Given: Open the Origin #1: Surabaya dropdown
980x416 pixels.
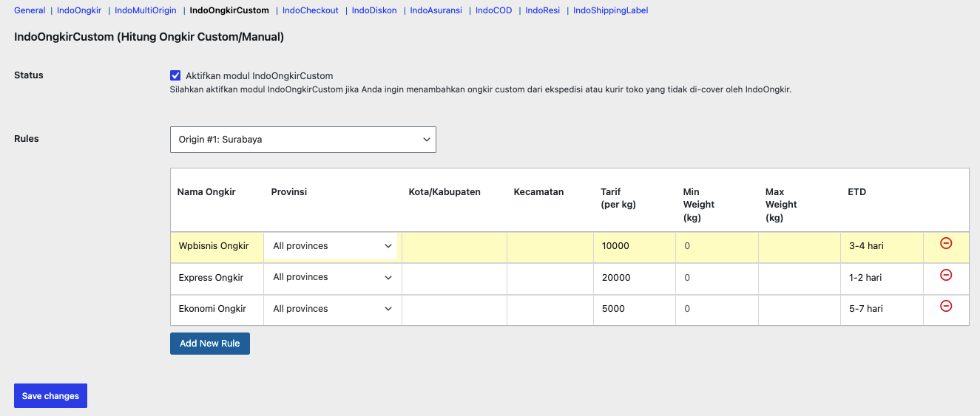Looking at the screenshot, I should click(303, 140).
